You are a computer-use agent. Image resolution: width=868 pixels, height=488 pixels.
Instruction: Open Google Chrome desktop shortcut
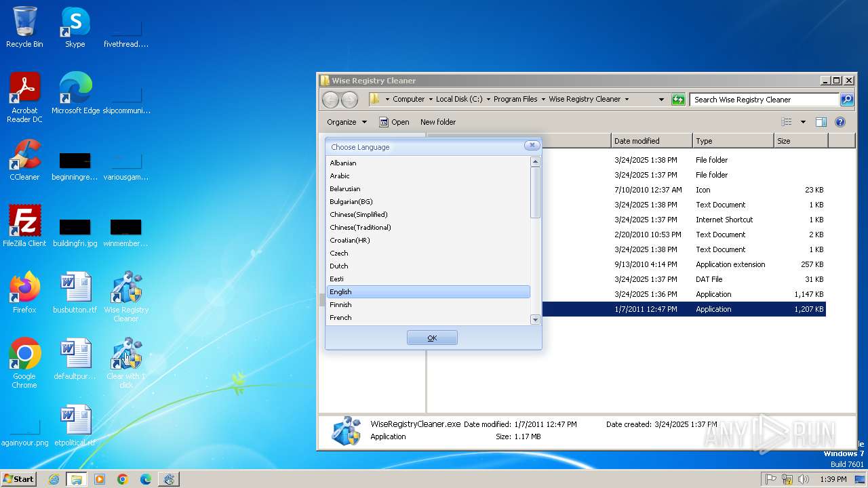pyautogui.click(x=24, y=363)
